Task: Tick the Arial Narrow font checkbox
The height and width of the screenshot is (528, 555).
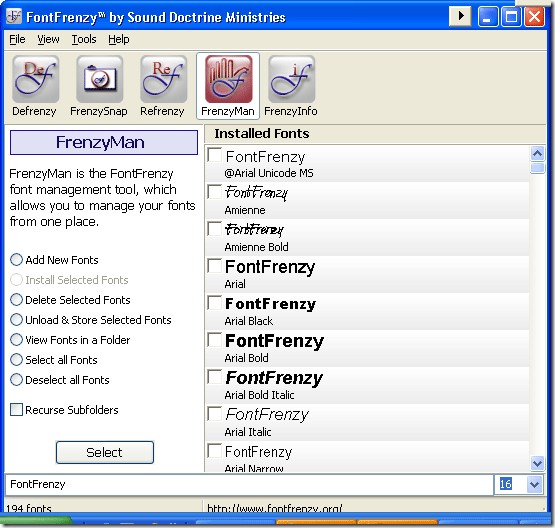Action: [214, 451]
